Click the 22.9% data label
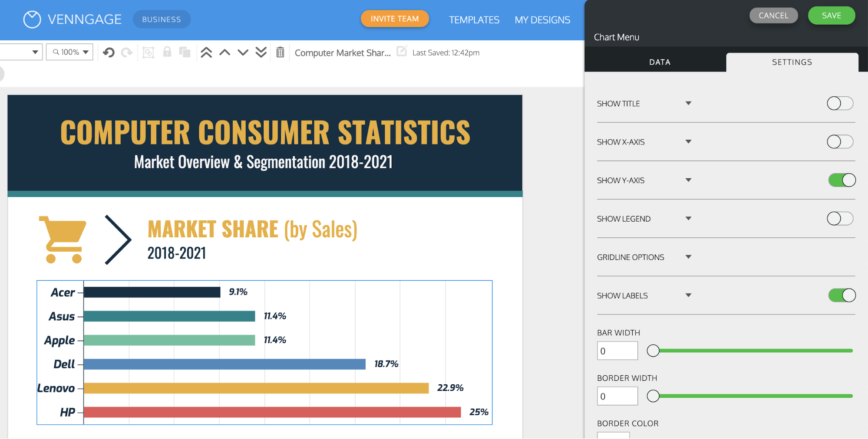 tap(450, 388)
